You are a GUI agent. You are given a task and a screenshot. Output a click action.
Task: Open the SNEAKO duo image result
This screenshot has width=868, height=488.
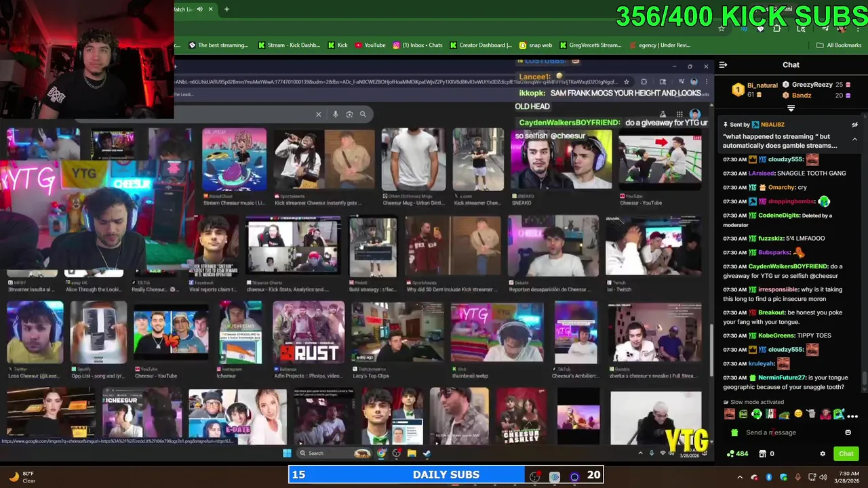pyautogui.click(x=561, y=159)
